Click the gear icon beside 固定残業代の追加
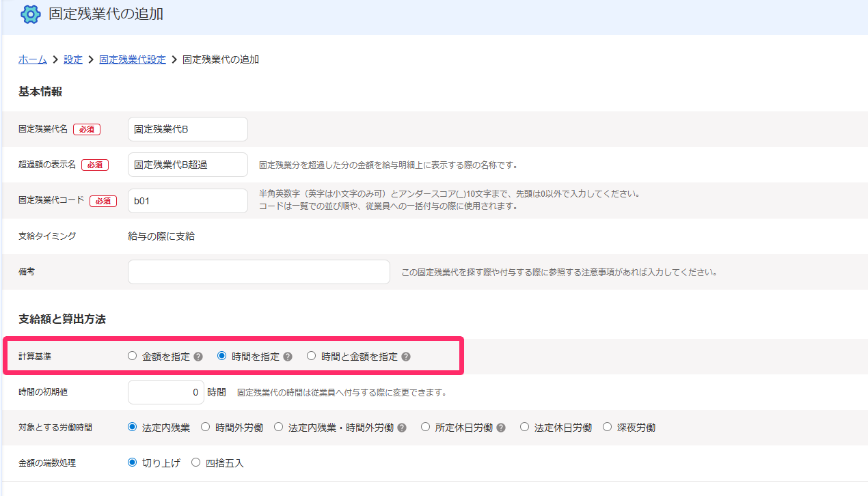This screenshot has width=868, height=496. coord(31,14)
